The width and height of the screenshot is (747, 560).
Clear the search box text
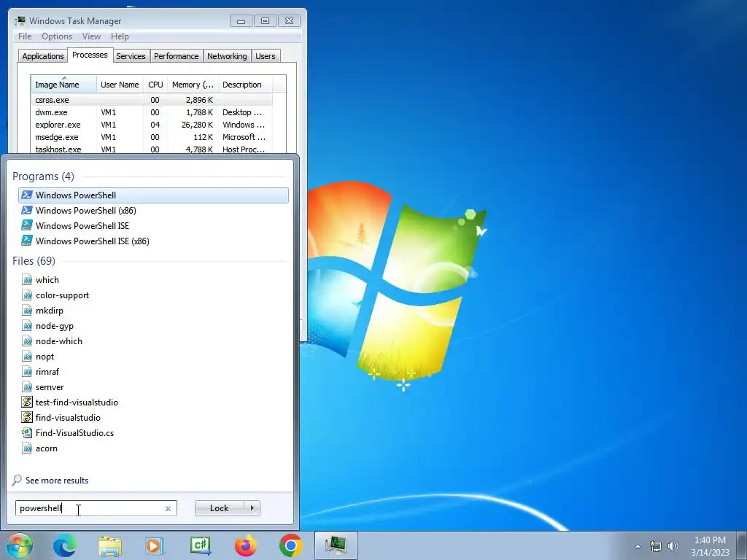point(168,508)
